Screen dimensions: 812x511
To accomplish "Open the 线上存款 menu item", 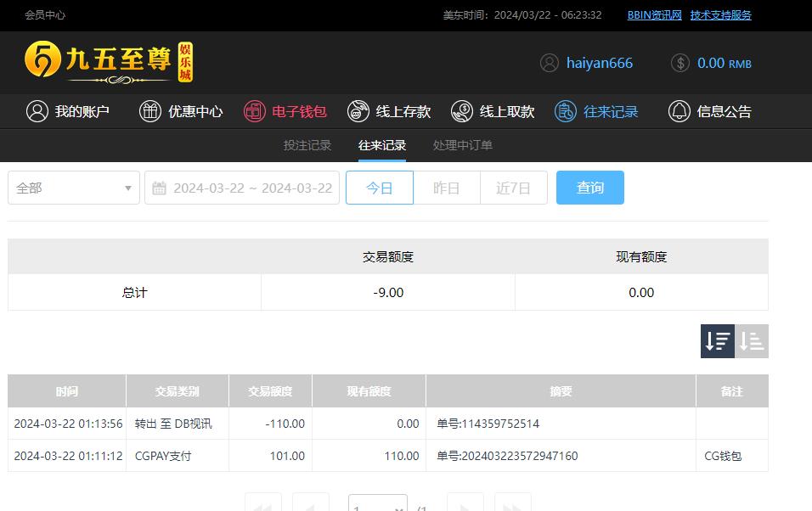I will click(x=389, y=111).
